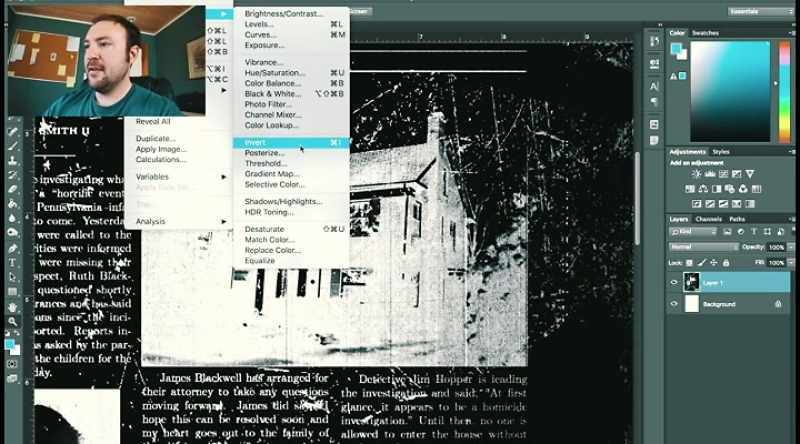Add a Black & White adjustment icon
This screenshot has height=444, width=800.
tap(716, 189)
